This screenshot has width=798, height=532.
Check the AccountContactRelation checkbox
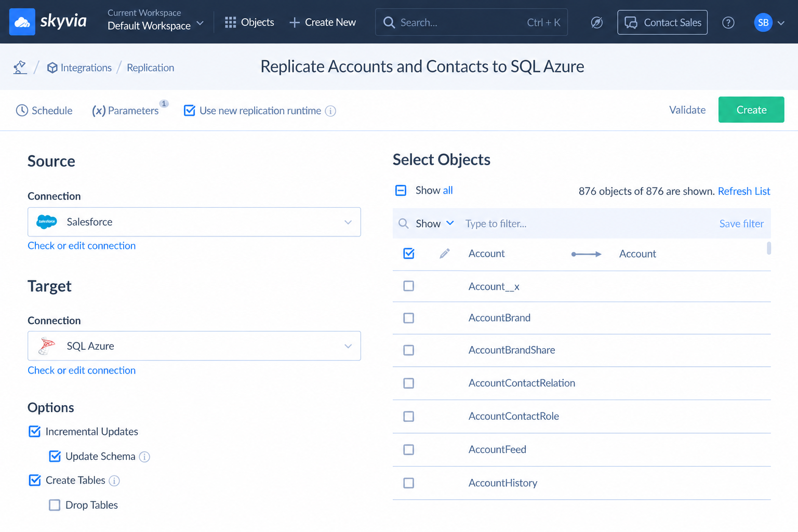pyautogui.click(x=409, y=383)
